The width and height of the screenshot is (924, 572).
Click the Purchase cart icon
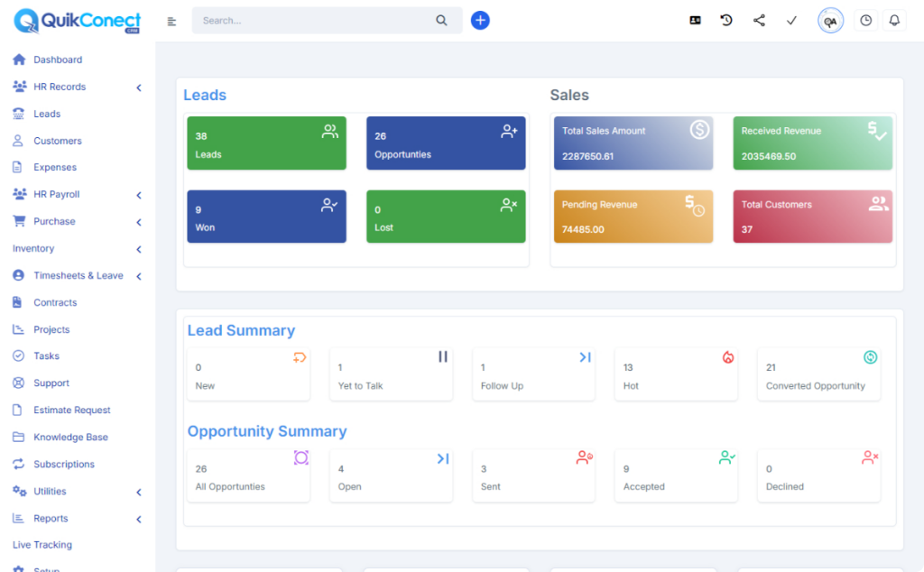click(x=19, y=221)
